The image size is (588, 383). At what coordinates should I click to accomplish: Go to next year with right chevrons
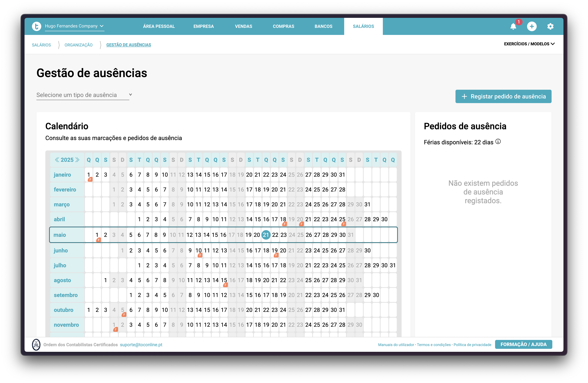tap(77, 160)
